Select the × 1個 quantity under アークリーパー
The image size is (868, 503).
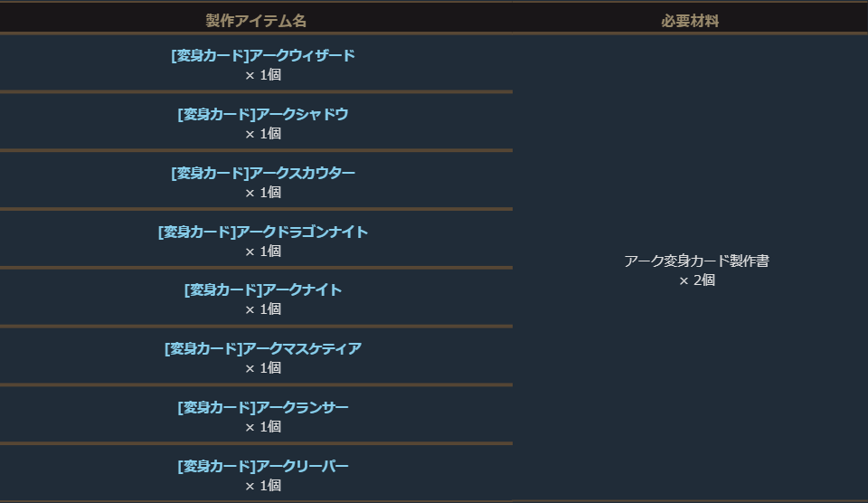click(x=263, y=486)
